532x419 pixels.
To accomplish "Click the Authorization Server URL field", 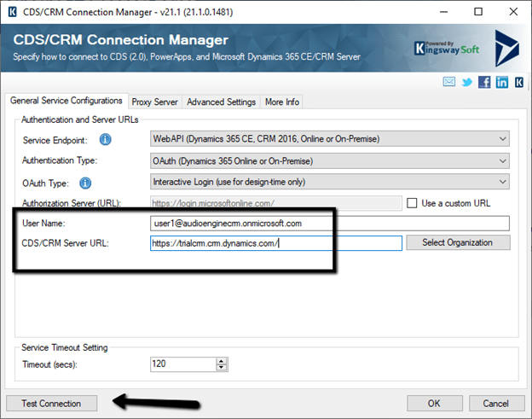I will point(276,203).
